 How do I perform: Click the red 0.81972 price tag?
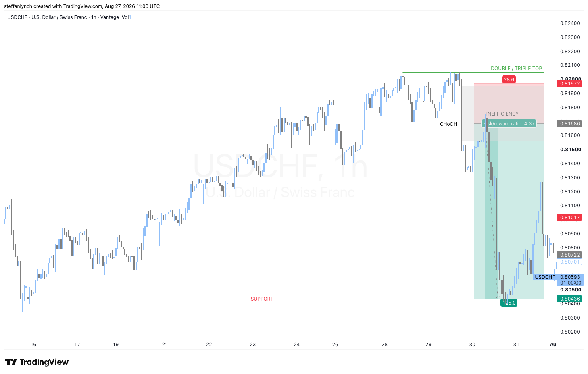click(569, 84)
